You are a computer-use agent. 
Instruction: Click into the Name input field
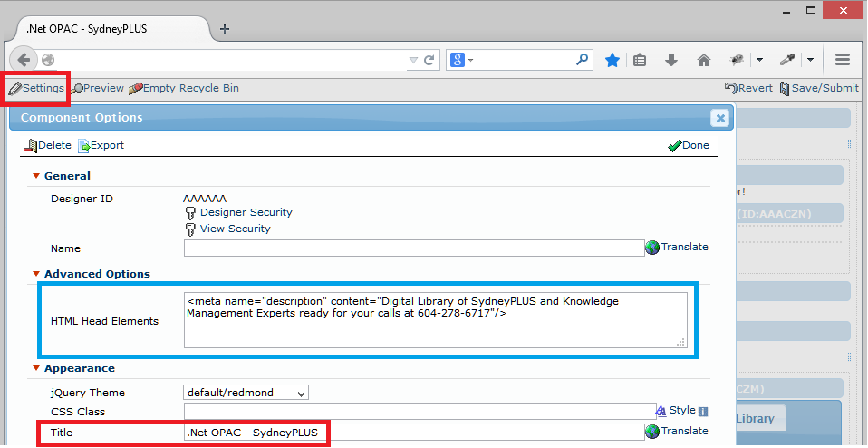click(414, 248)
